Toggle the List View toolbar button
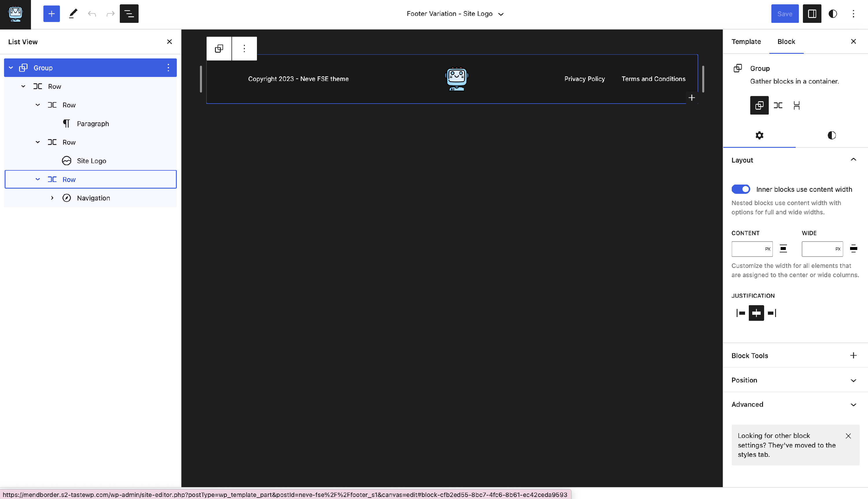868x499 pixels. pos(129,14)
